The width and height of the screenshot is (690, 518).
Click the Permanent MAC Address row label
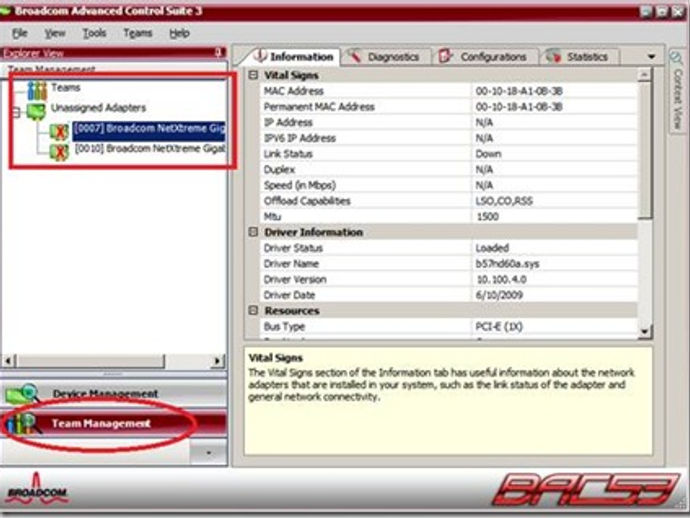319,107
